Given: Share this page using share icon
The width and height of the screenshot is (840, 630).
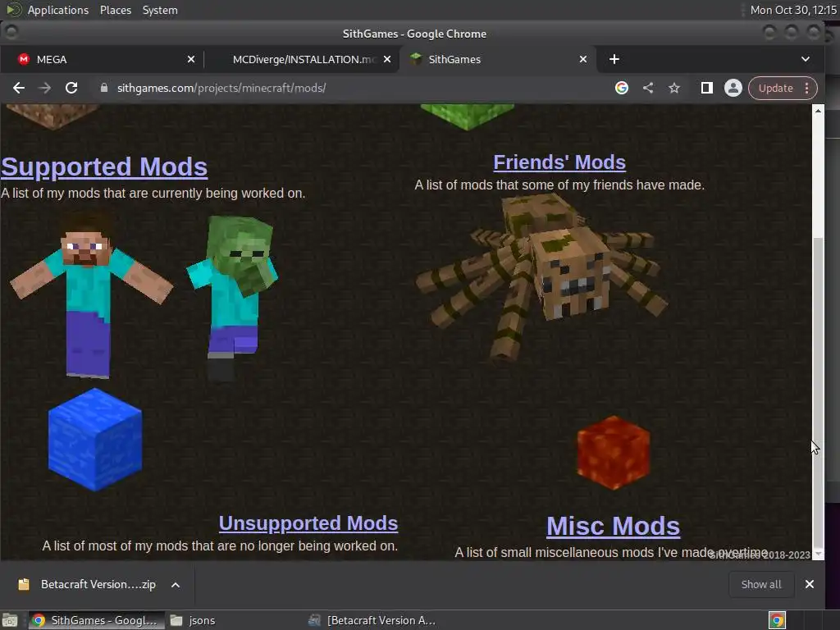Looking at the screenshot, I should [x=648, y=88].
